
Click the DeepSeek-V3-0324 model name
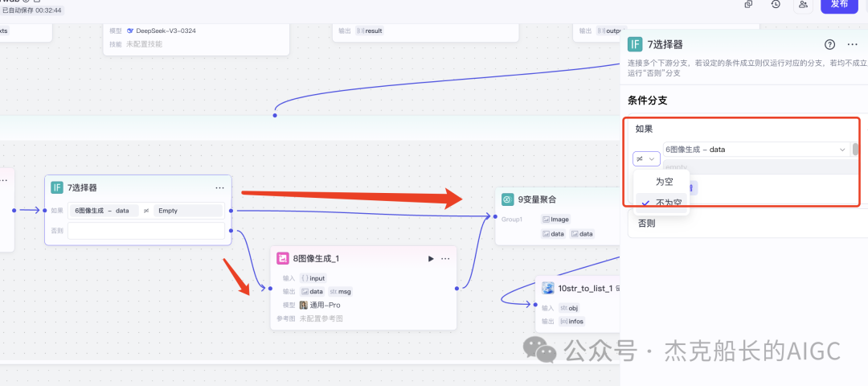166,31
